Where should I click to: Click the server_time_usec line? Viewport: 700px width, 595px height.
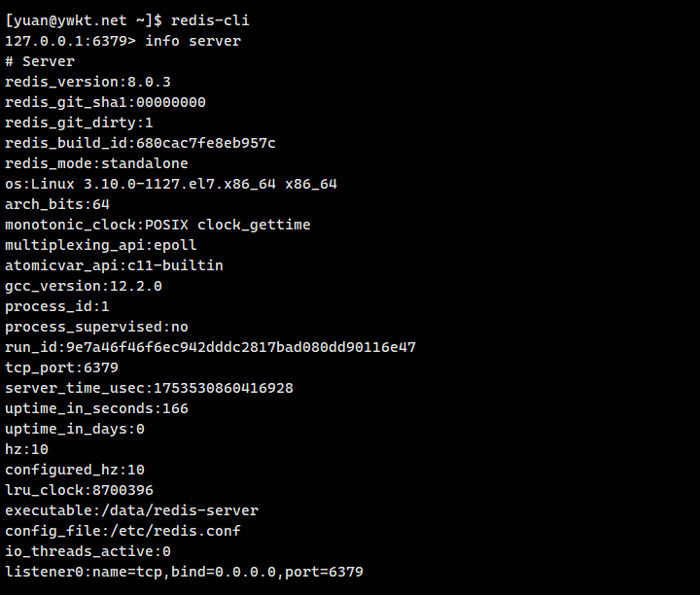[x=149, y=388]
